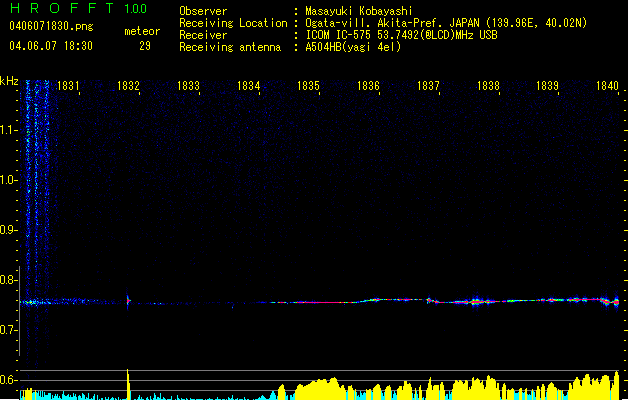The image size is (629, 400).
Task: Click the Receiving antenna label
Action: [x=230, y=47]
